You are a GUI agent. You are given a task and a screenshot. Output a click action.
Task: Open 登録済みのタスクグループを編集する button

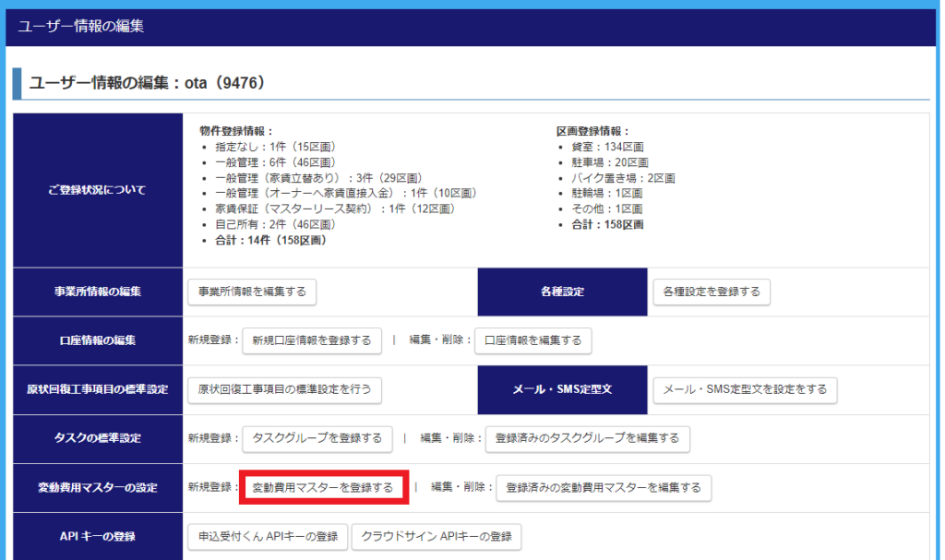coord(587,438)
